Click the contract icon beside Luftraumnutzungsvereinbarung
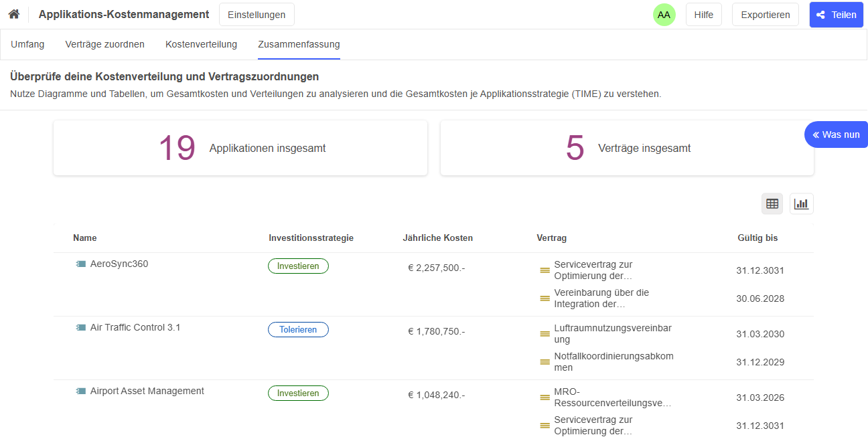868x443 pixels. (x=545, y=333)
